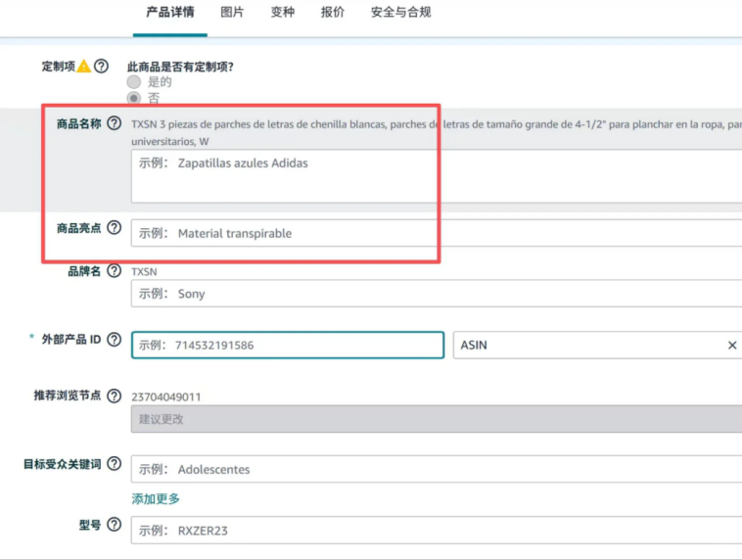Click the warning triangle next to 定制项

[84, 66]
